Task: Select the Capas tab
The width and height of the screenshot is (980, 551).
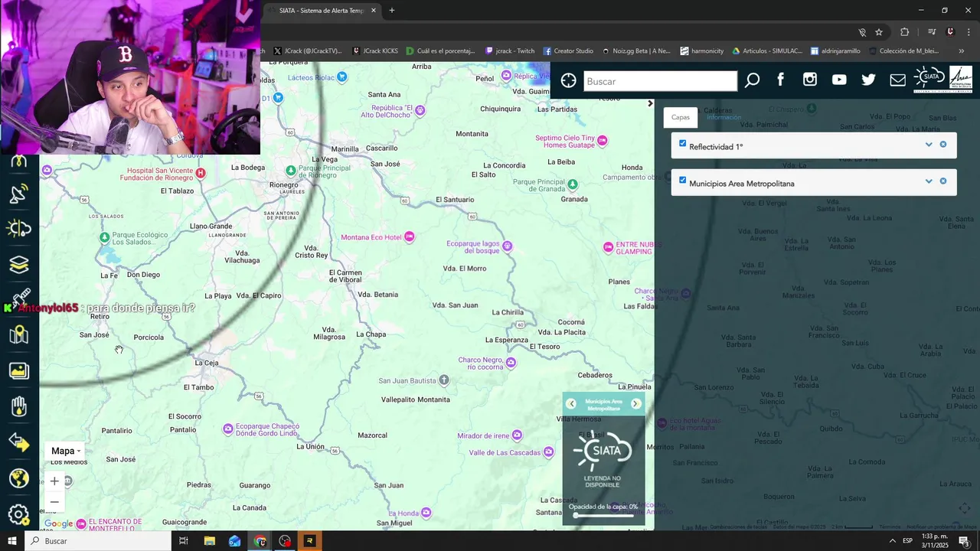Action: [x=681, y=117]
